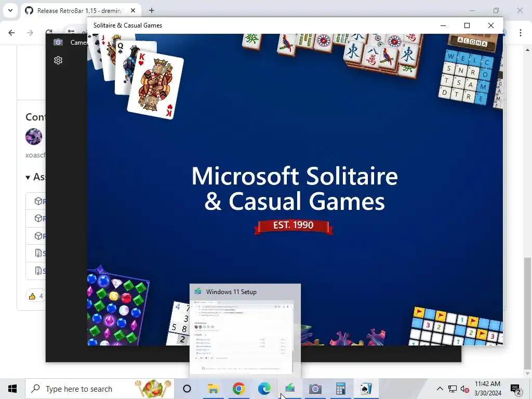Close the Release RetroBar 1.15 tab
Screen dimensions: 532x399
[133, 10]
